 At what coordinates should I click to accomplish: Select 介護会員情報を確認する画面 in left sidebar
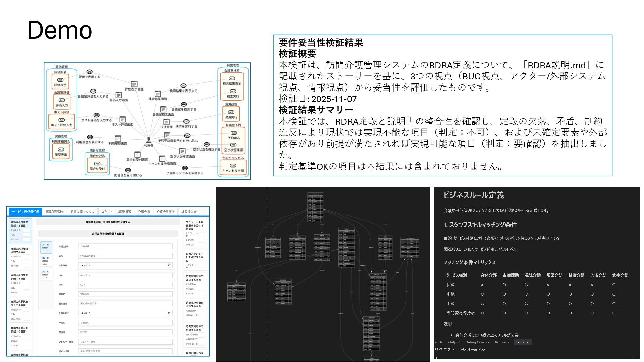point(19,250)
